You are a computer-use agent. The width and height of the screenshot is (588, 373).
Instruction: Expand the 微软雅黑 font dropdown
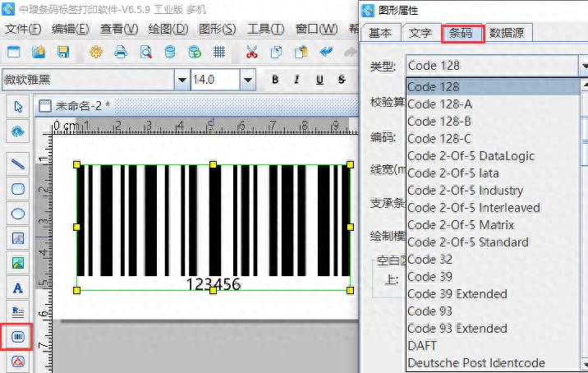(181, 80)
